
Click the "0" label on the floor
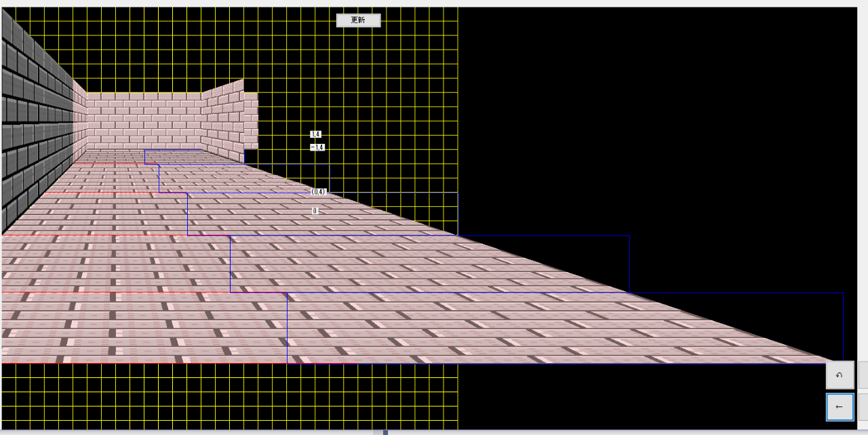point(315,211)
